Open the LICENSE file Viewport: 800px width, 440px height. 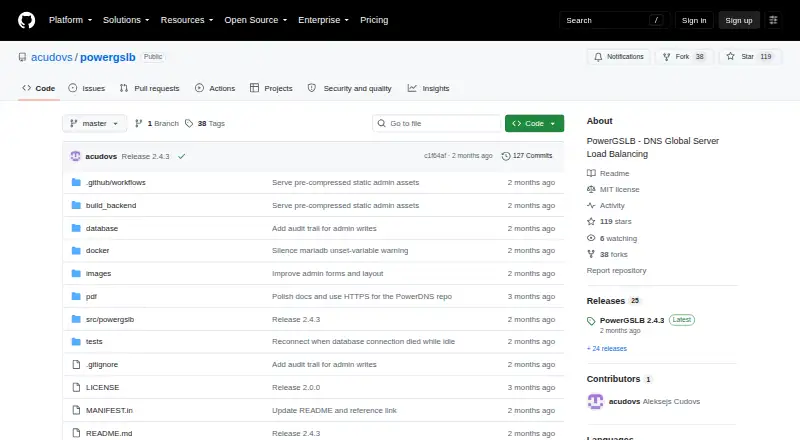(x=103, y=387)
